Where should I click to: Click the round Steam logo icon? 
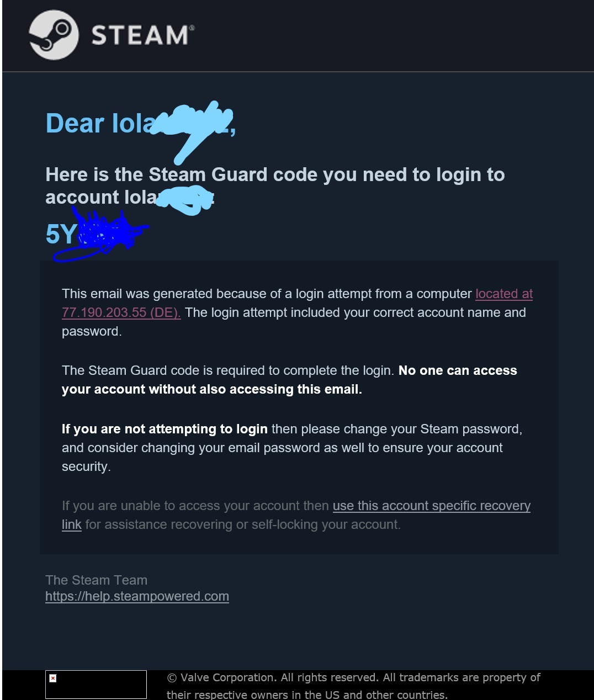point(54,35)
